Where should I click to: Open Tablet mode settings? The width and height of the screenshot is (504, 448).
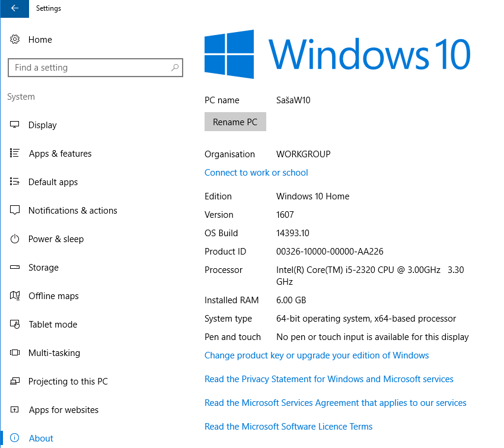53,325
